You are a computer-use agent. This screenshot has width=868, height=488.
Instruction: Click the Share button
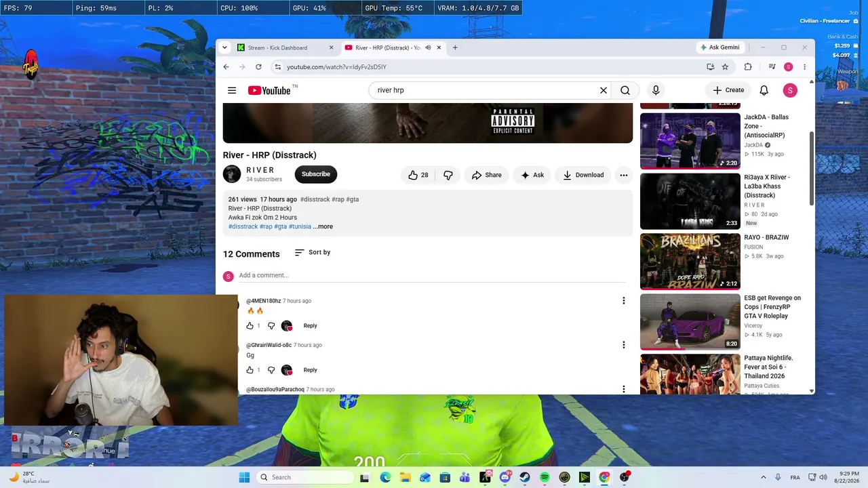click(486, 175)
